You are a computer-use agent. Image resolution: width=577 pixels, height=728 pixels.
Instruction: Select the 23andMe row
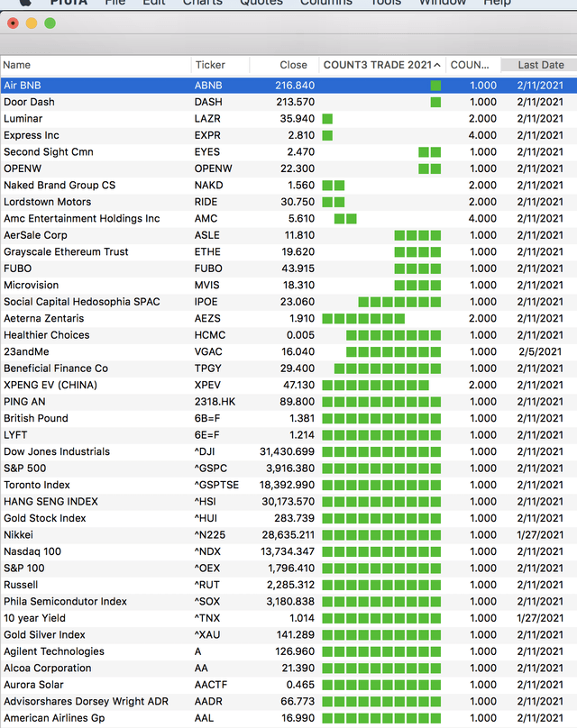[x=288, y=352]
